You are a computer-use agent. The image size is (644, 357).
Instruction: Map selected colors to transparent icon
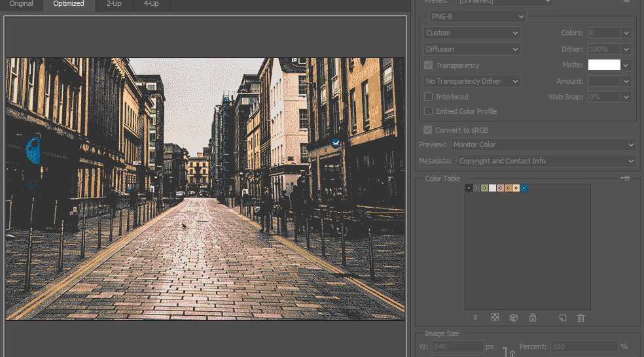[x=495, y=317]
